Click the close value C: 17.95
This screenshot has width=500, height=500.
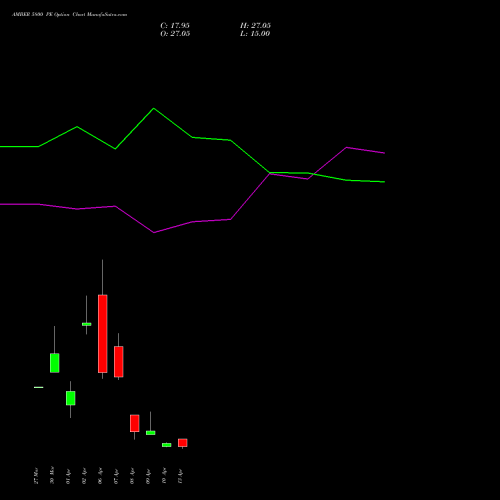(x=175, y=26)
